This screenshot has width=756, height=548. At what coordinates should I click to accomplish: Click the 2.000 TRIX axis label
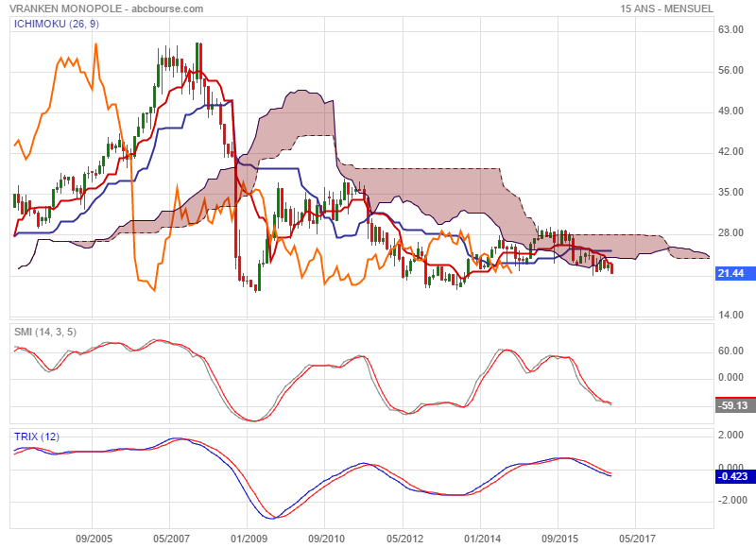click(730, 436)
